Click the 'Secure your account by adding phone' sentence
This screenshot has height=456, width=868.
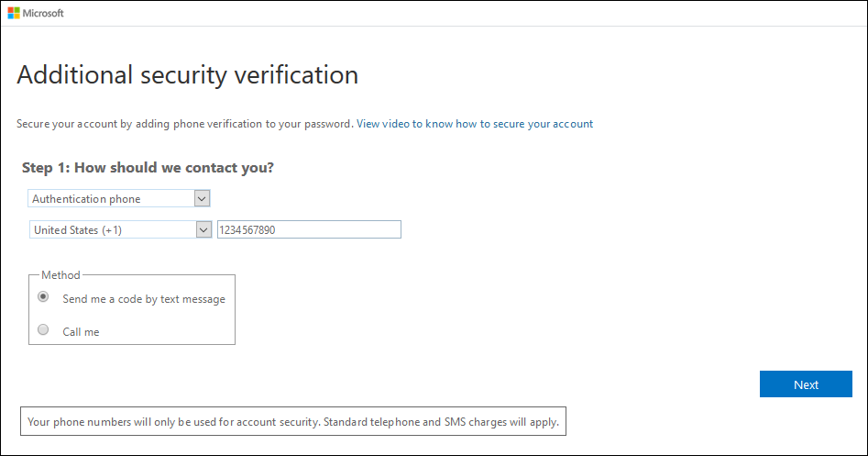pyautogui.click(x=184, y=124)
